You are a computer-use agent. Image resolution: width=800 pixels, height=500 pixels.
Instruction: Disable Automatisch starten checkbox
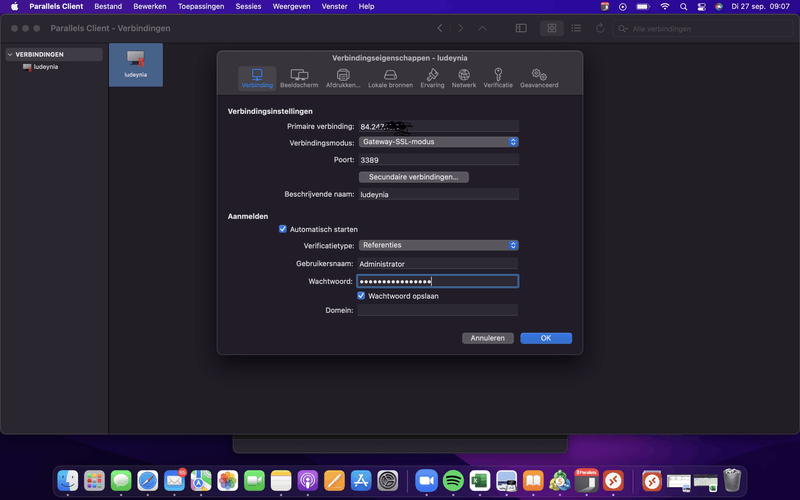tap(283, 229)
